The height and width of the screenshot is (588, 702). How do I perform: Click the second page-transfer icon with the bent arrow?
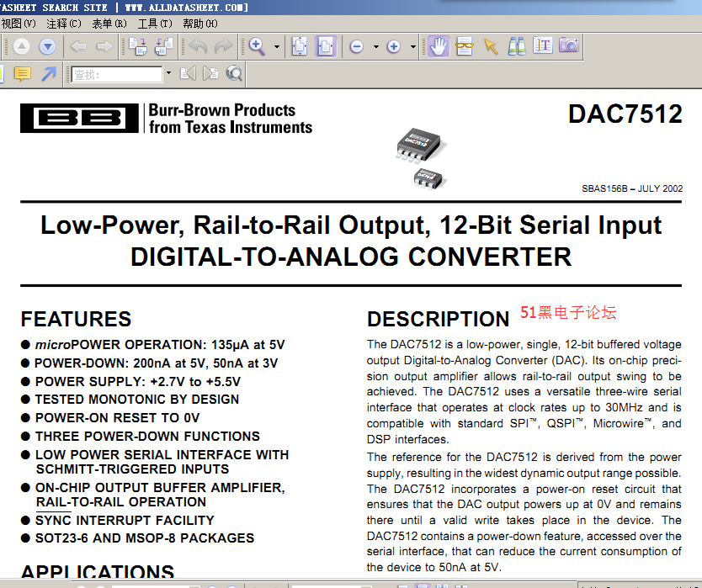coord(164,46)
